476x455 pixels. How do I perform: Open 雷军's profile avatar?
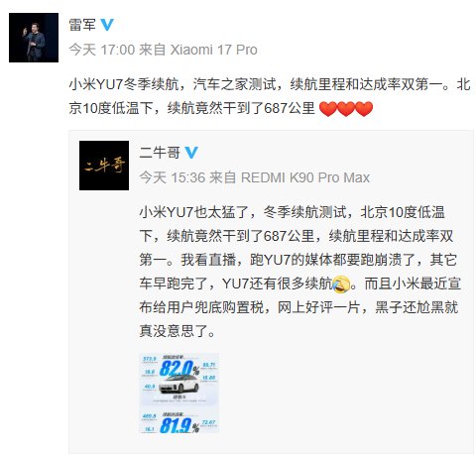coord(34,38)
